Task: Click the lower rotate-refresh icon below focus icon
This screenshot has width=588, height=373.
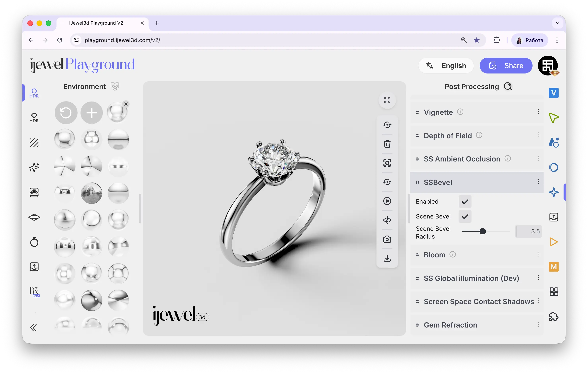Action: click(x=387, y=182)
